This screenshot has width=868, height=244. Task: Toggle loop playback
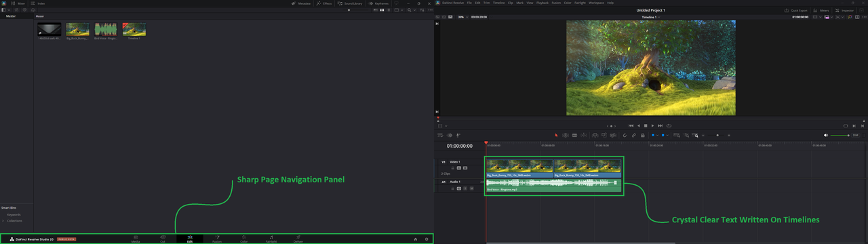tap(669, 125)
